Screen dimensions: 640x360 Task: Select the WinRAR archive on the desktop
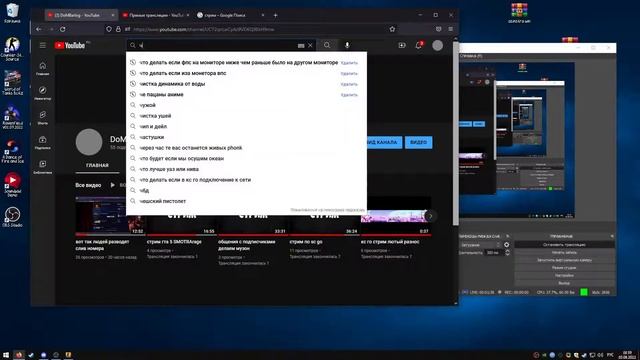(519, 13)
